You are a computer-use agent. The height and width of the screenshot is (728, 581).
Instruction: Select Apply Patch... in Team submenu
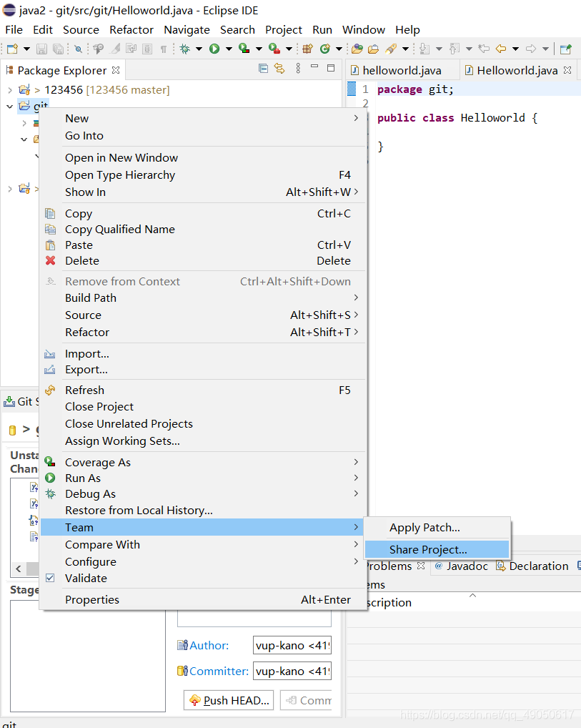pos(437,528)
